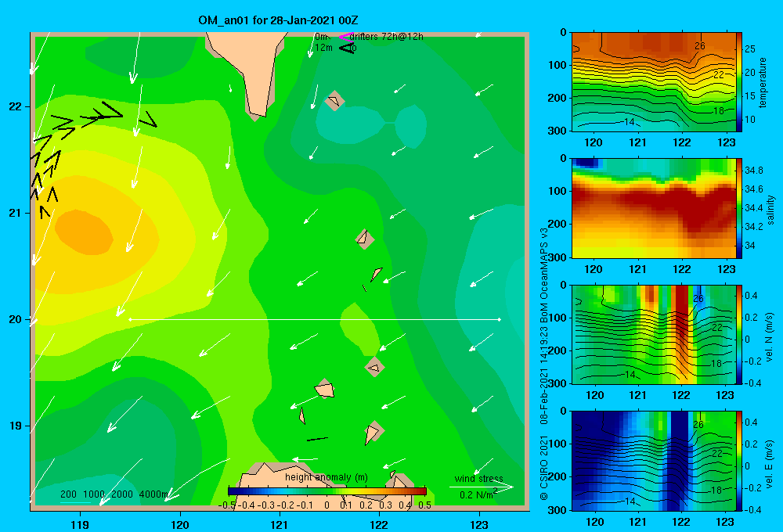
Task: Click latitude label 19 on main map
Action: pyautogui.click(x=15, y=426)
